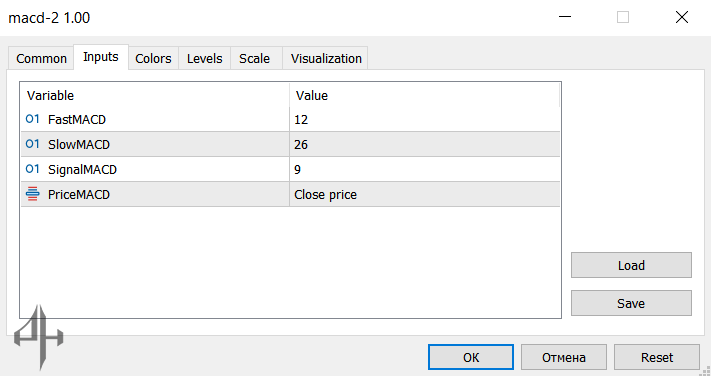Select the Scale tab
The height and width of the screenshot is (376, 711).
coord(254,59)
